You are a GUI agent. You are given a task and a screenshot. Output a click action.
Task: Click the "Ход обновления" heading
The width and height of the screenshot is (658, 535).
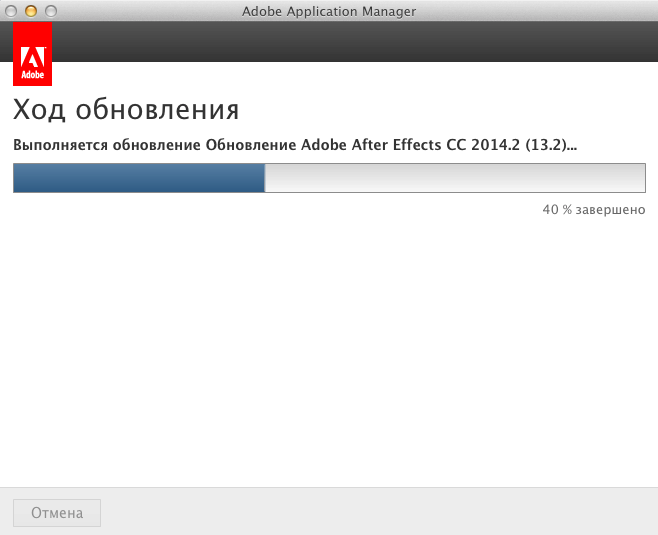tap(126, 110)
